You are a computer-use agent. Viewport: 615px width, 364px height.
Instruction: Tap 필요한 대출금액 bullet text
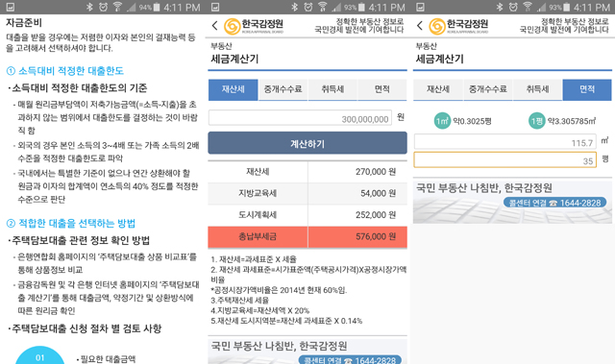(x=106, y=359)
